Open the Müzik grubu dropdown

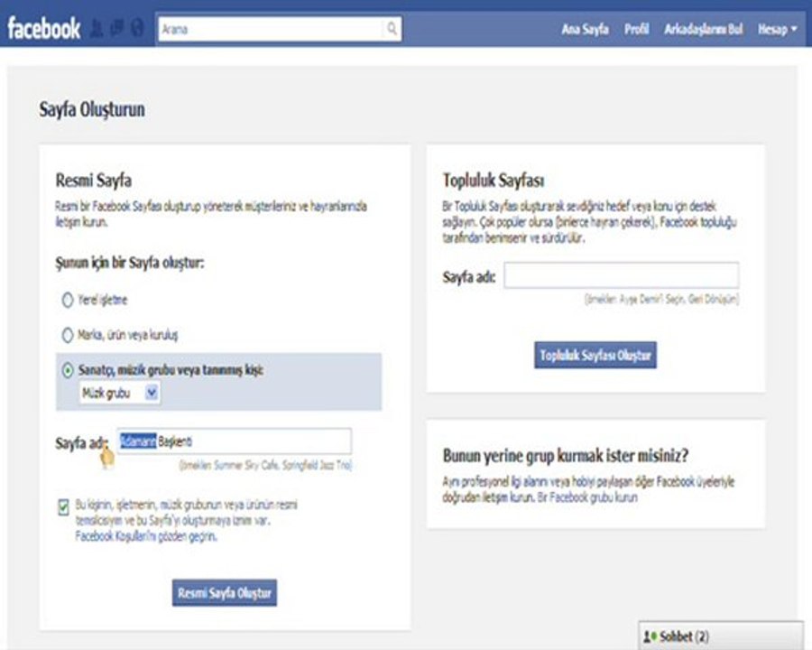pyautogui.click(x=120, y=393)
